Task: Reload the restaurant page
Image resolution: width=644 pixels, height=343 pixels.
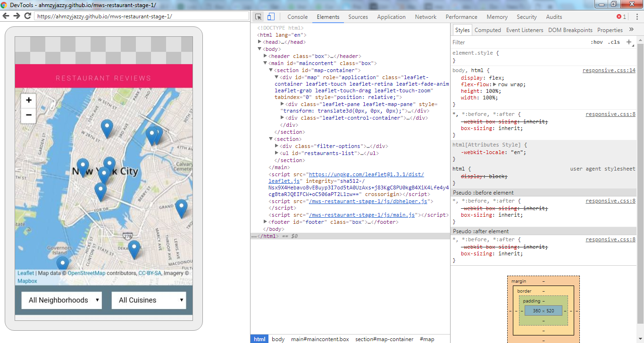Action: [27, 16]
